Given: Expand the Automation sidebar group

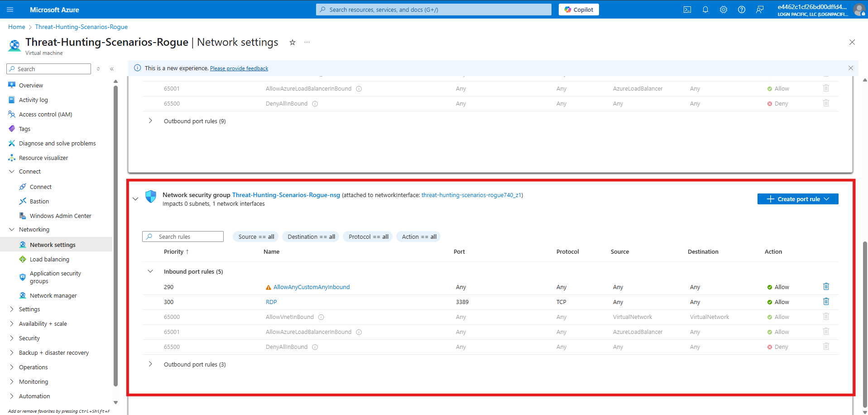Looking at the screenshot, I should 12,396.
